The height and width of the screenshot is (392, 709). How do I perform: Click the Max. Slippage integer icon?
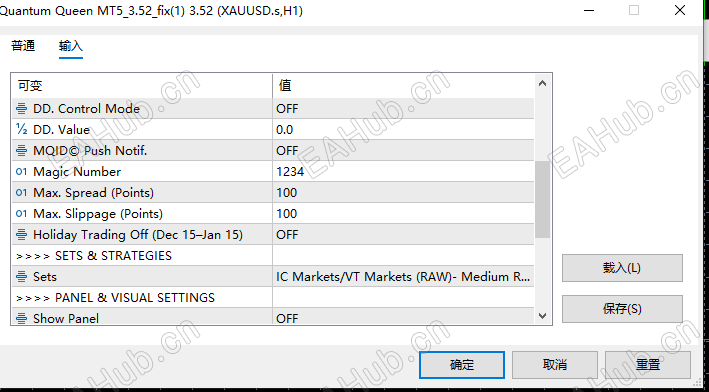coord(21,213)
